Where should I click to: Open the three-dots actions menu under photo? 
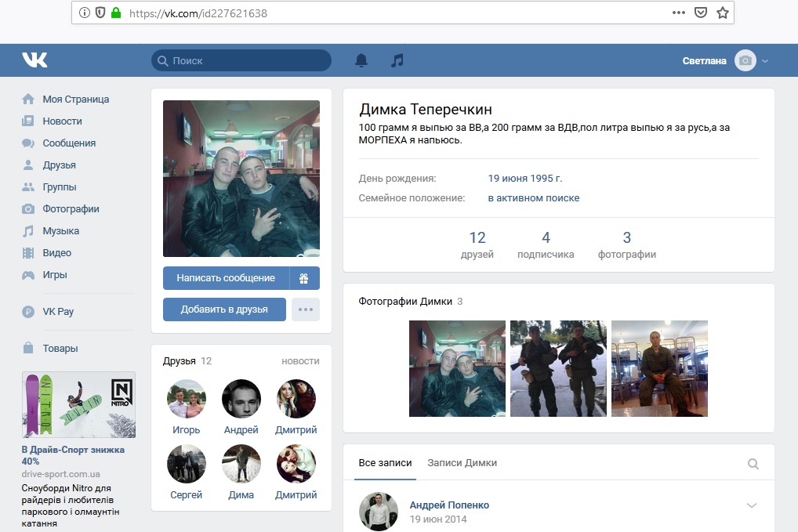coord(305,309)
